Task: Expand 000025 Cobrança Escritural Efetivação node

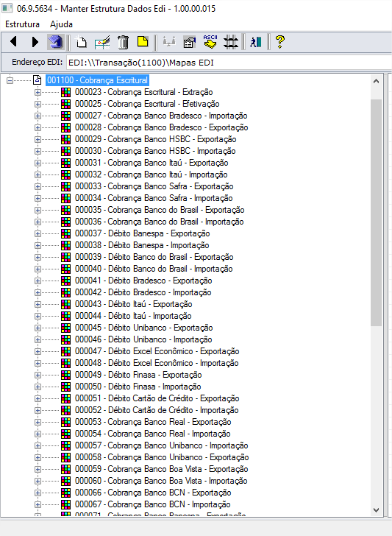Action: tap(38, 105)
